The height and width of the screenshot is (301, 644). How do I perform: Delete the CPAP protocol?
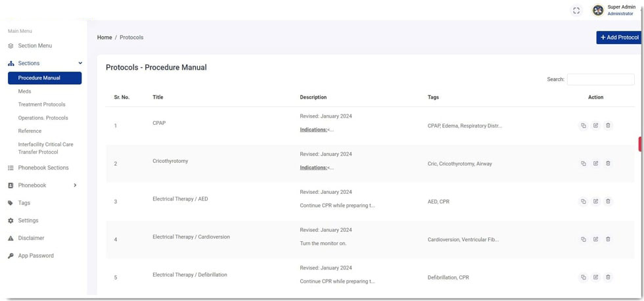[609, 126]
